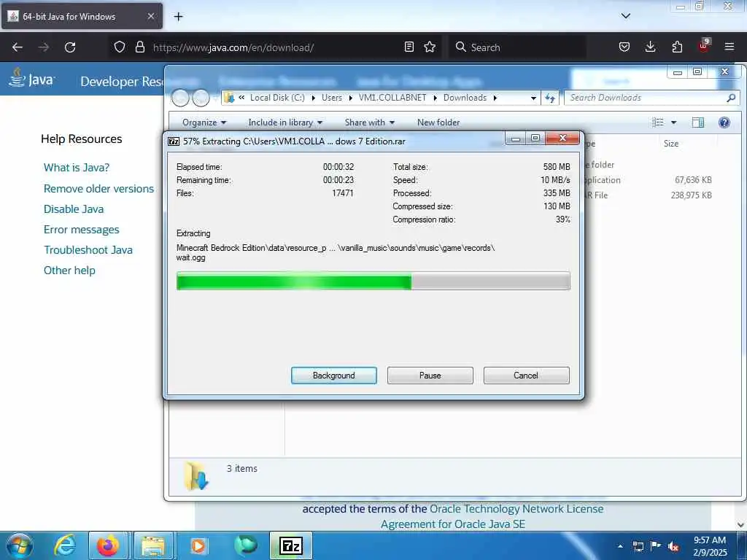747x560 pixels.
Task: Open the Windows Start button
Action: click(x=19, y=545)
